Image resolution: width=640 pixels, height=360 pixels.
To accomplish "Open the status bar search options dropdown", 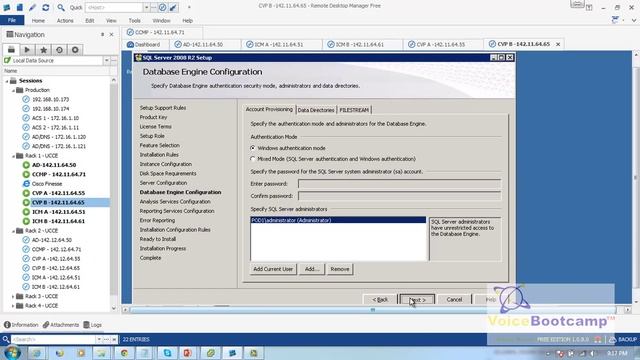I will [99, 339].
